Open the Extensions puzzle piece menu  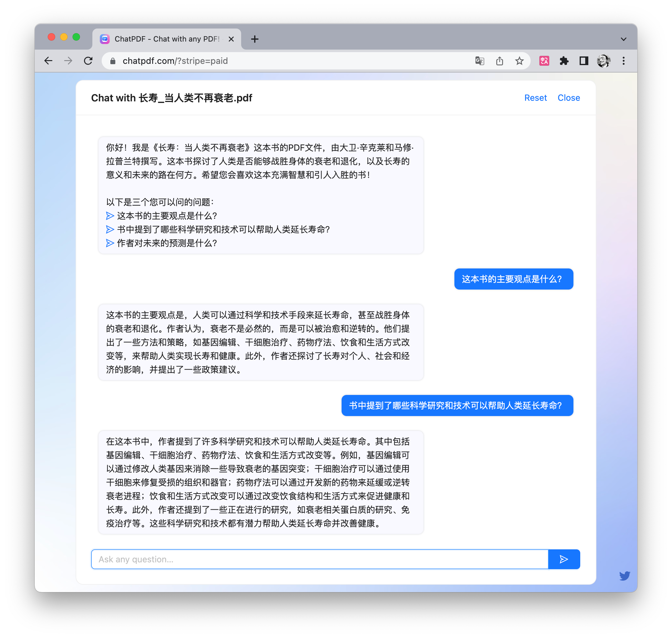[564, 61]
